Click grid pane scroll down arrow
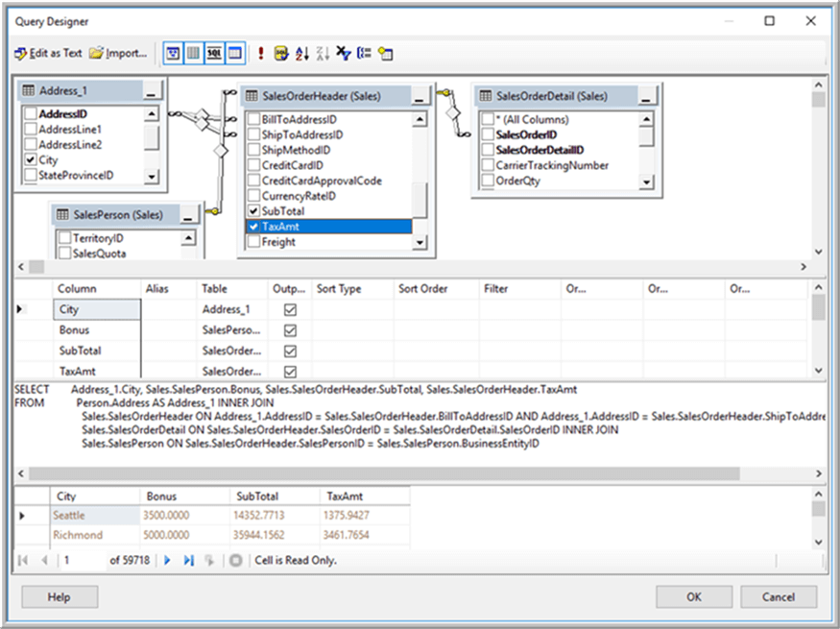This screenshot has width=840, height=629. coord(818,371)
